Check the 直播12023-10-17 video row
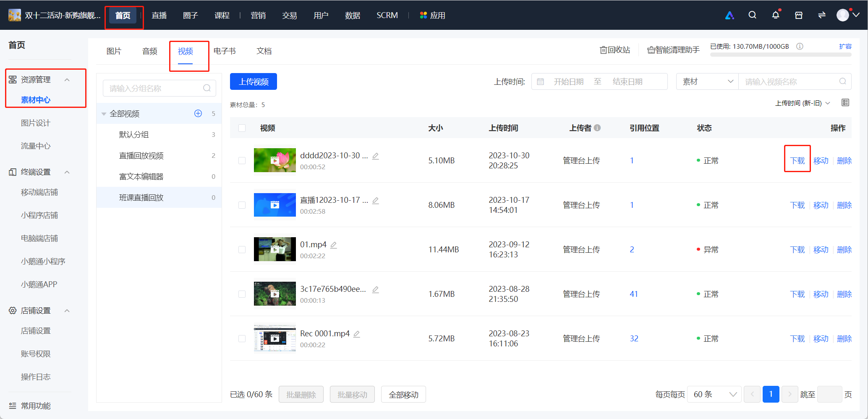 click(x=242, y=205)
